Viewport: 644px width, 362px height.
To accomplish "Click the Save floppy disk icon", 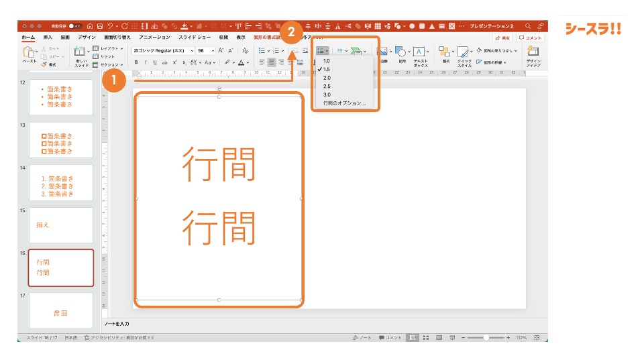I will (100, 26).
